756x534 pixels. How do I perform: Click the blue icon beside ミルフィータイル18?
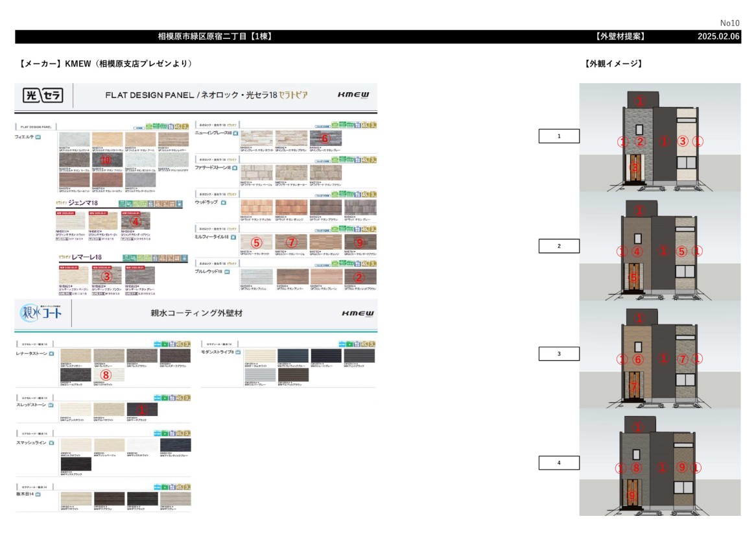[x=233, y=237]
